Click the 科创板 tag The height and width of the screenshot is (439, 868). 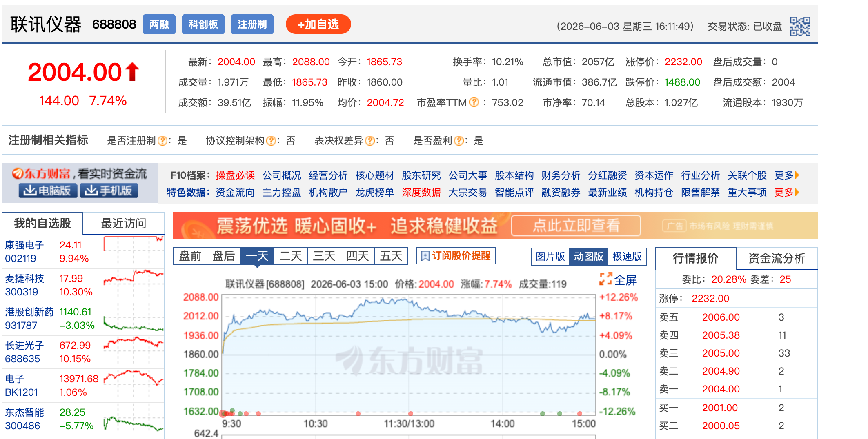click(203, 24)
